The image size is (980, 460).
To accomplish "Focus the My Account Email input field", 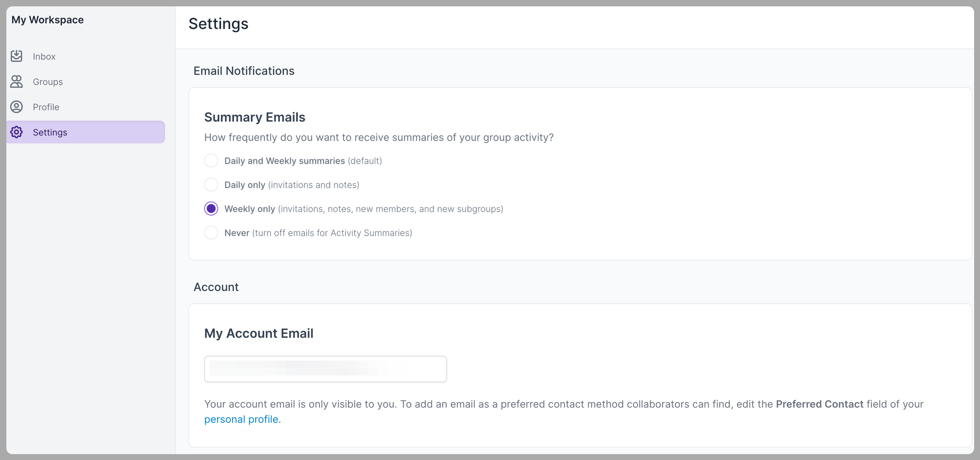I will click(325, 369).
